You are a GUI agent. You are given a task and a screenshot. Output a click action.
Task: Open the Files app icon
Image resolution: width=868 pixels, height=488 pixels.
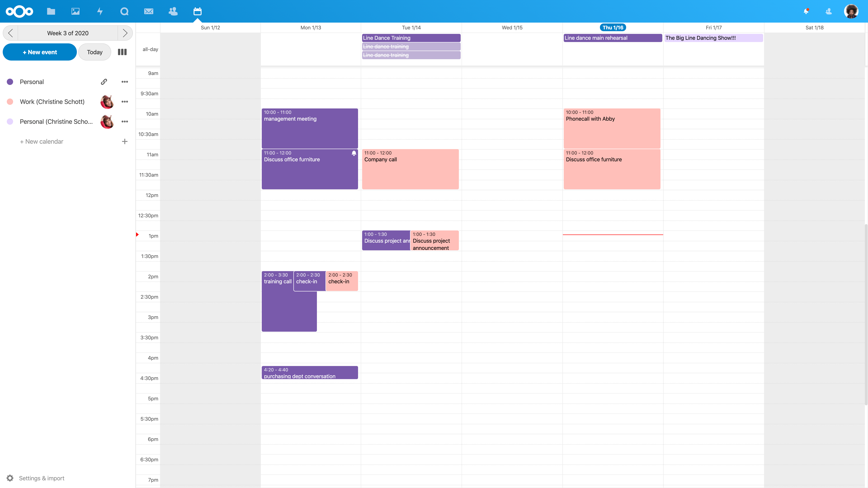51,12
